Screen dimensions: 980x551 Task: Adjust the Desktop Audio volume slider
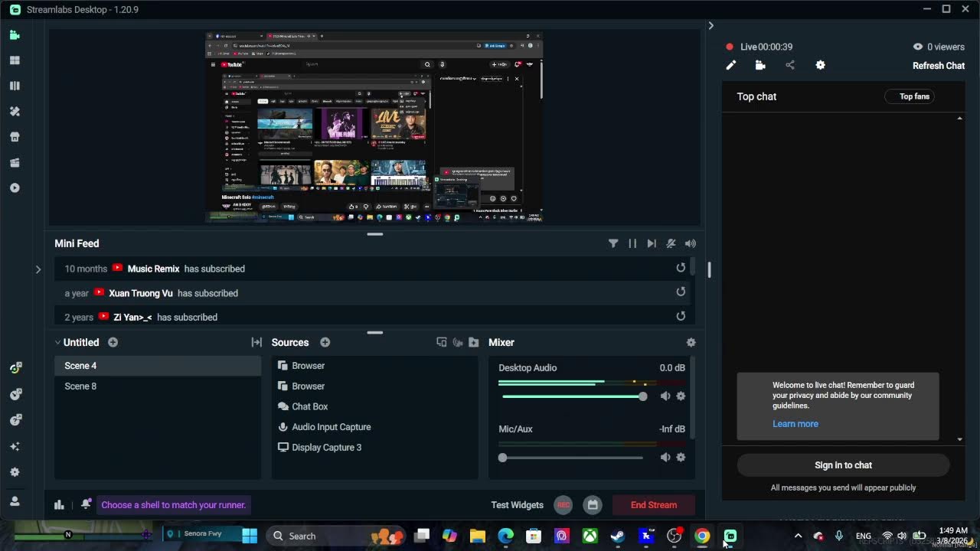[x=573, y=396]
